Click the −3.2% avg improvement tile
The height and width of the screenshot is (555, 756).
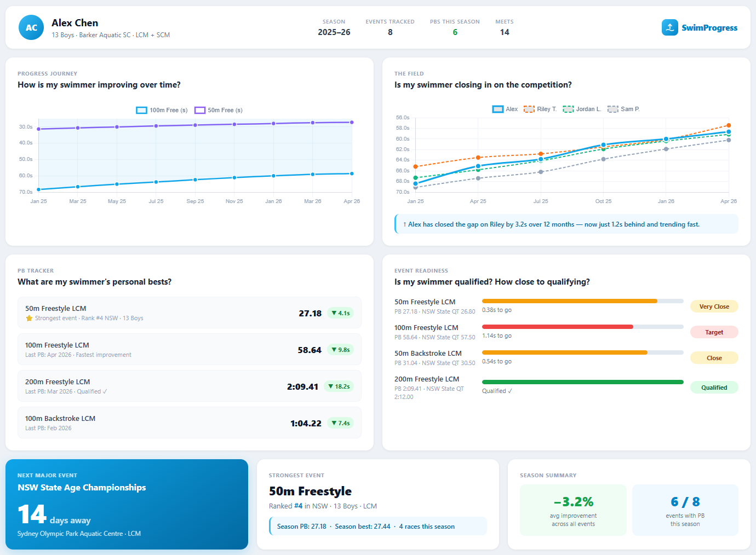point(573,510)
